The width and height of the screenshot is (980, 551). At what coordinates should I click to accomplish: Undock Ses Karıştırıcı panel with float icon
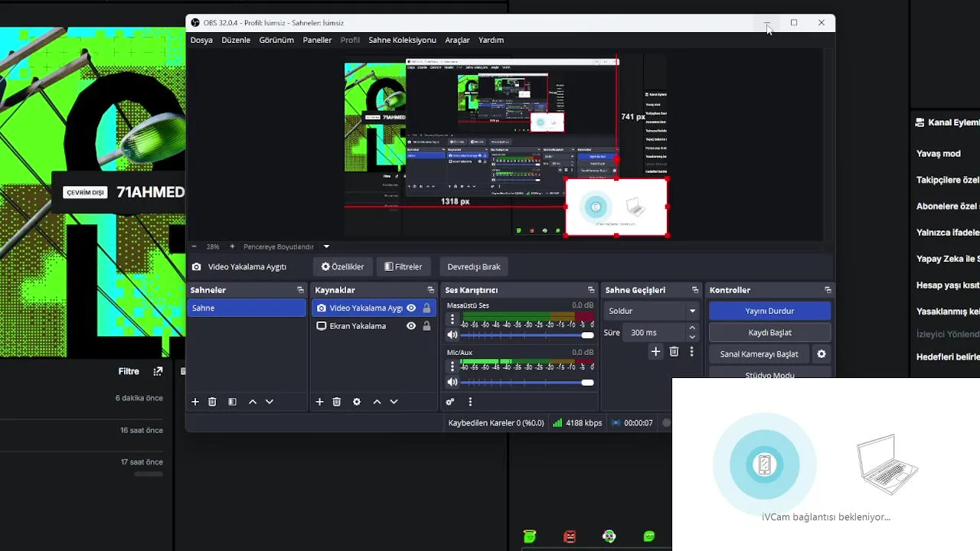tap(591, 290)
